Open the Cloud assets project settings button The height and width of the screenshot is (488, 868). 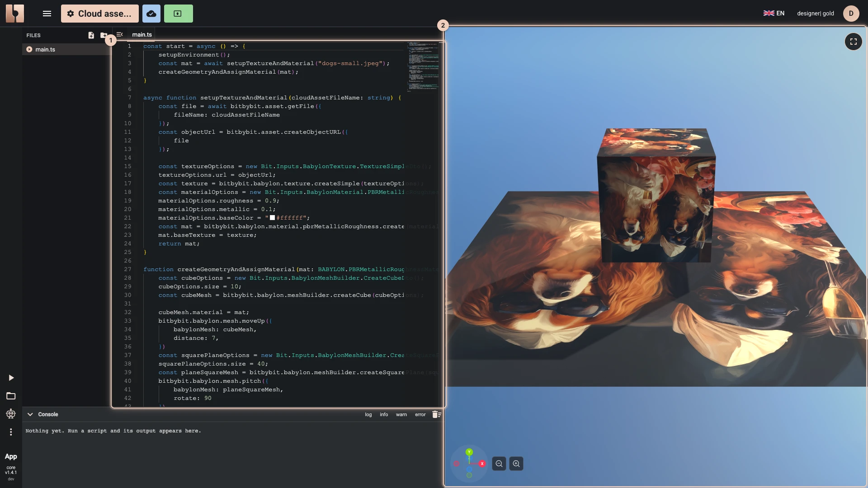tap(100, 14)
